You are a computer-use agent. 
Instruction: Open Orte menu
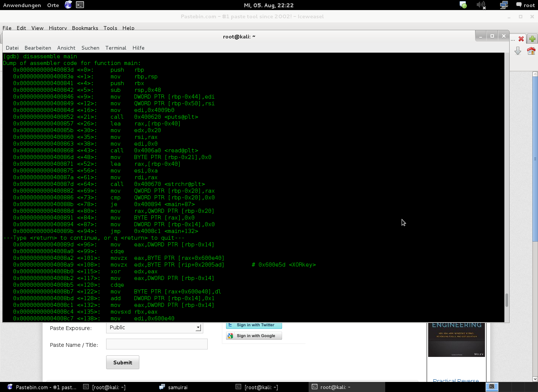[x=53, y=5]
